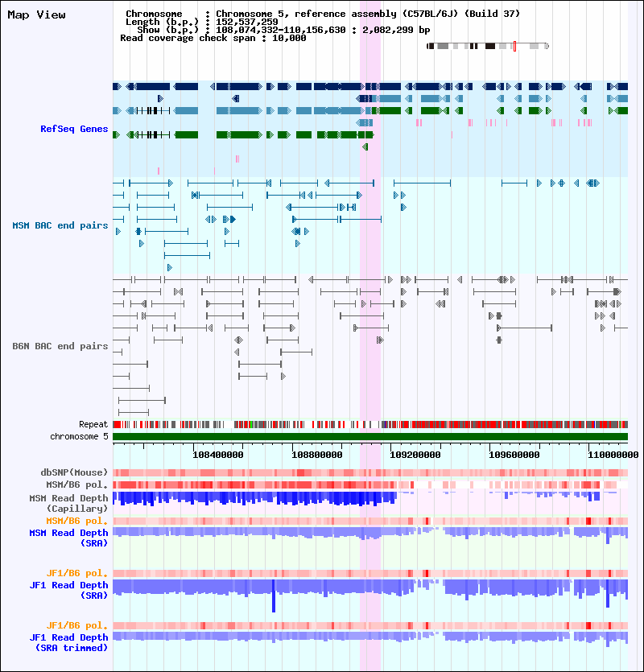Open the MSM Read Depth (SRA) track label

pos(68,538)
